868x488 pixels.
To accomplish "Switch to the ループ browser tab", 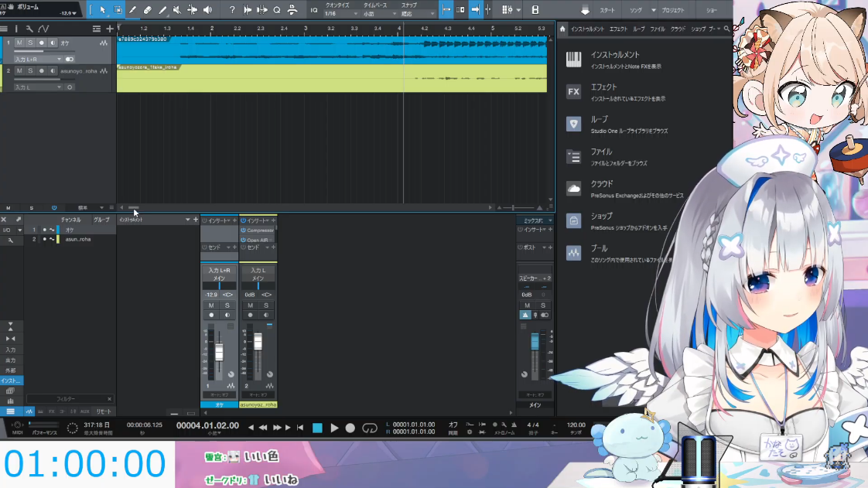I will point(639,29).
